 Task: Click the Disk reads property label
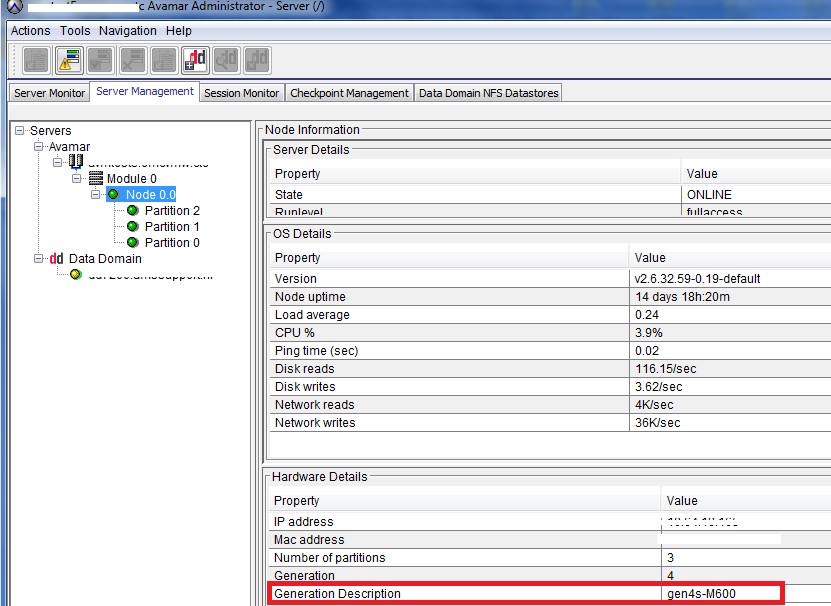pos(305,368)
